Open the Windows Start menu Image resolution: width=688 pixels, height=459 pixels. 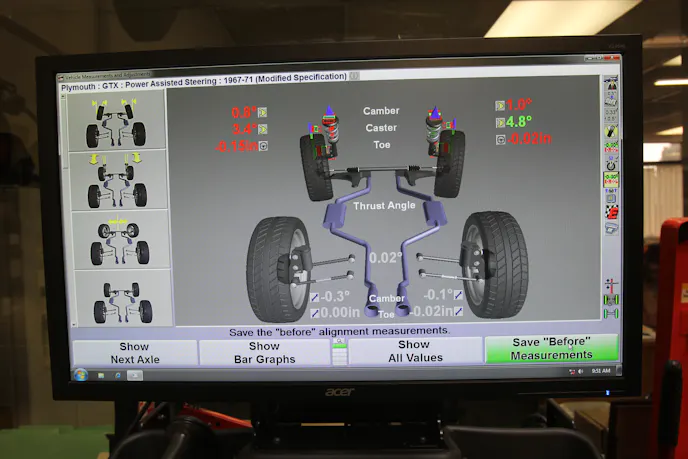81,374
